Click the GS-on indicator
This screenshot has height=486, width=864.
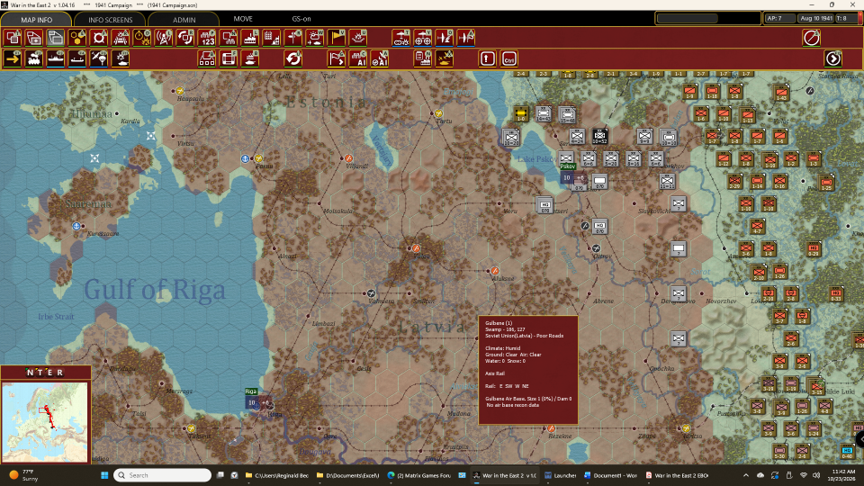click(301, 19)
